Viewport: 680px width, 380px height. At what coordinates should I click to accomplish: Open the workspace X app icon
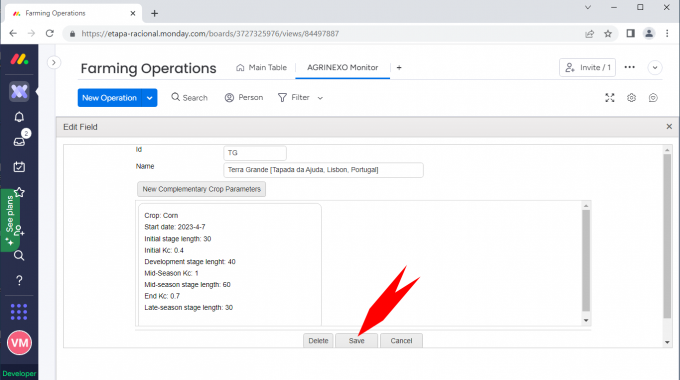(19, 92)
